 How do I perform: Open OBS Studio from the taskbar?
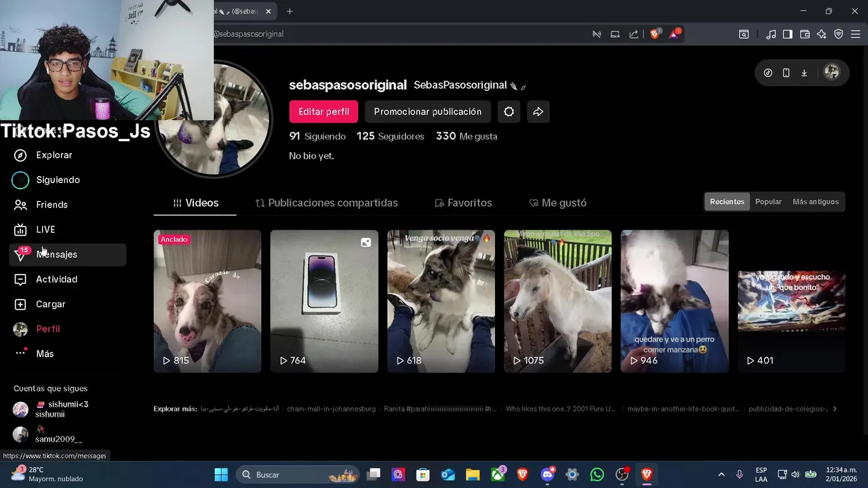tap(622, 474)
